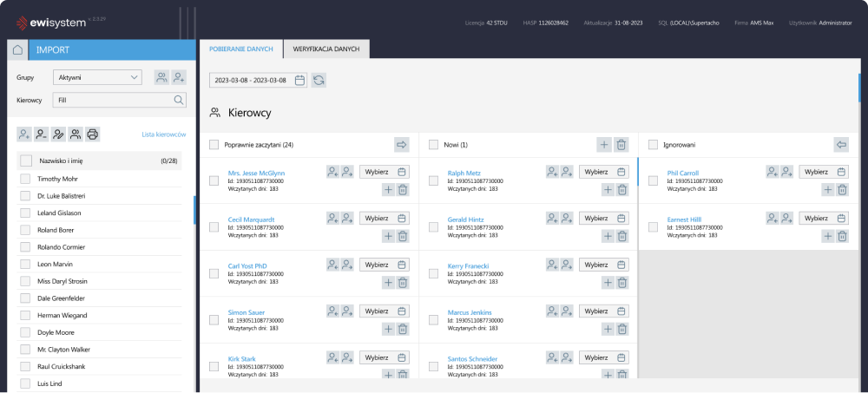The height and width of the screenshot is (393, 868).
Task: Tick the Poprawnie zaczytani select-all checkbox
Action: [214, 145]
